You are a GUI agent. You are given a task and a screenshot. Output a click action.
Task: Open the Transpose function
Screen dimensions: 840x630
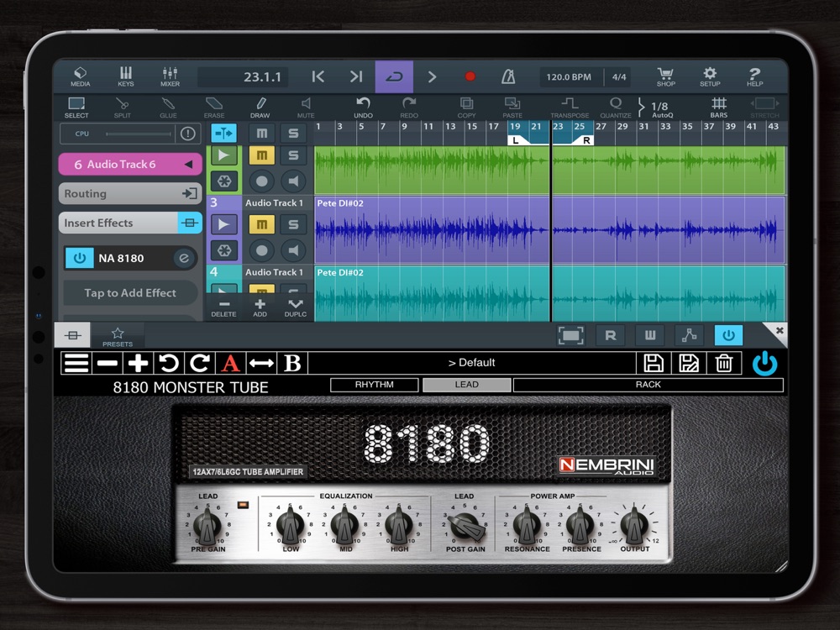[570, 108]
